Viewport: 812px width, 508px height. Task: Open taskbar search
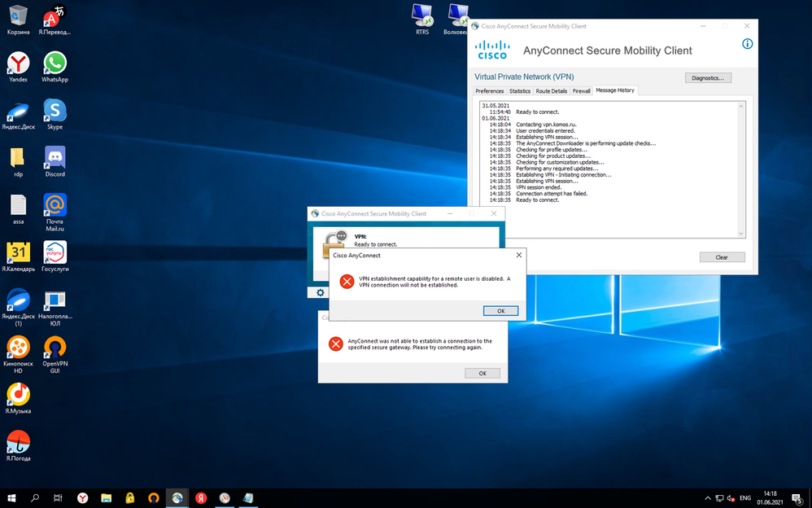35,498
